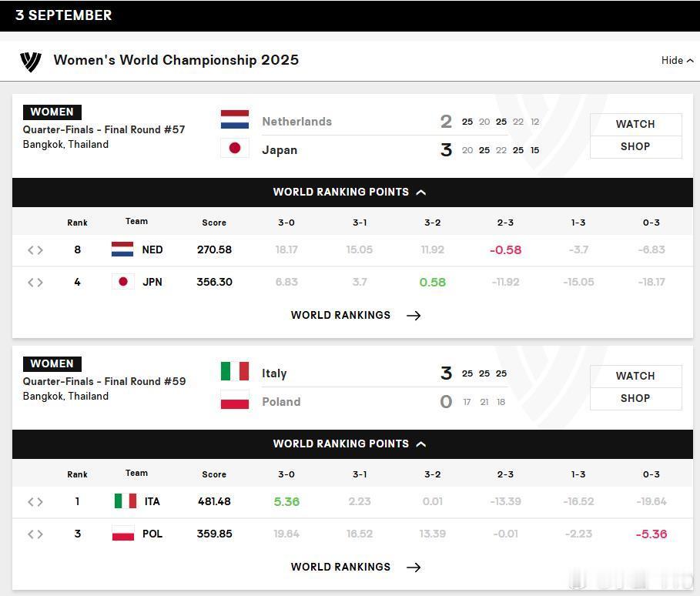Open SHOP for the Italy vs Poland match
Screen dimensions: 700x596
point(636,399)
